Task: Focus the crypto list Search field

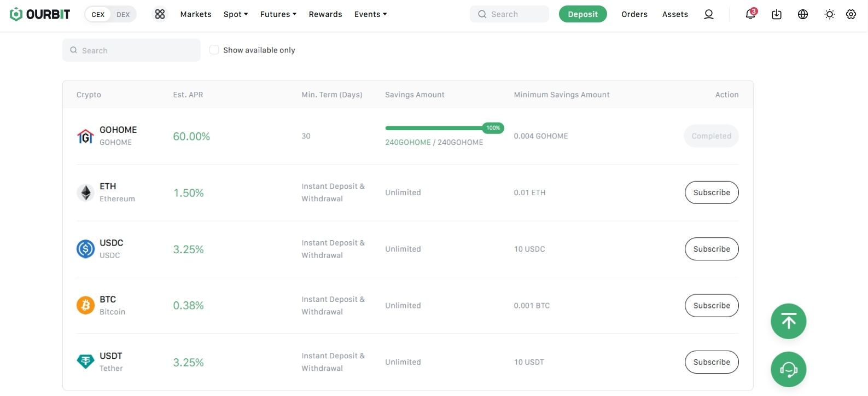Action: click(x=131, y=50)
